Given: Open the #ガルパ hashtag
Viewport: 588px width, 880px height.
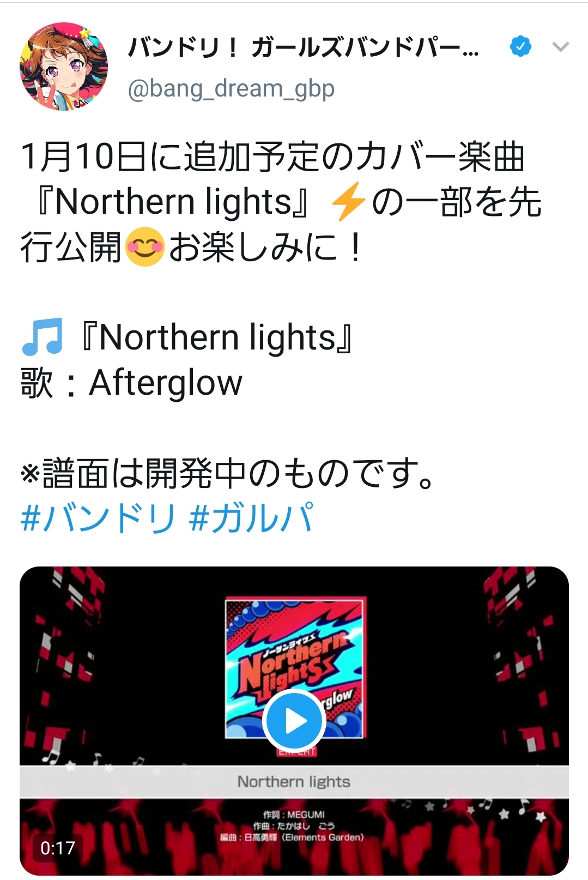Looking at the screenshot, I should 251,517.
